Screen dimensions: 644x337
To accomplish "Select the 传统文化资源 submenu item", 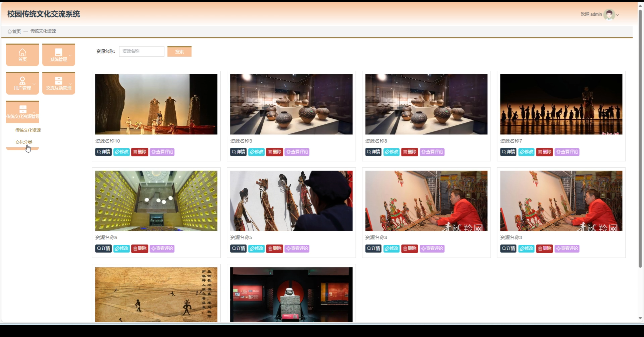I will pyautogui.click(x=28, y=130).
